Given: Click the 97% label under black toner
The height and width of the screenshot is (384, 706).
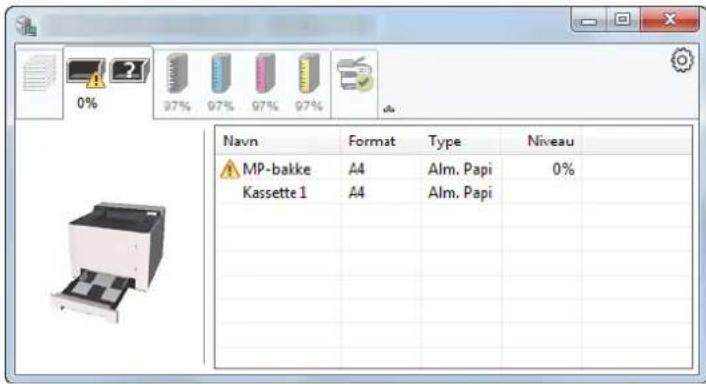Looking at the screenshot, I should coord(177,106).
